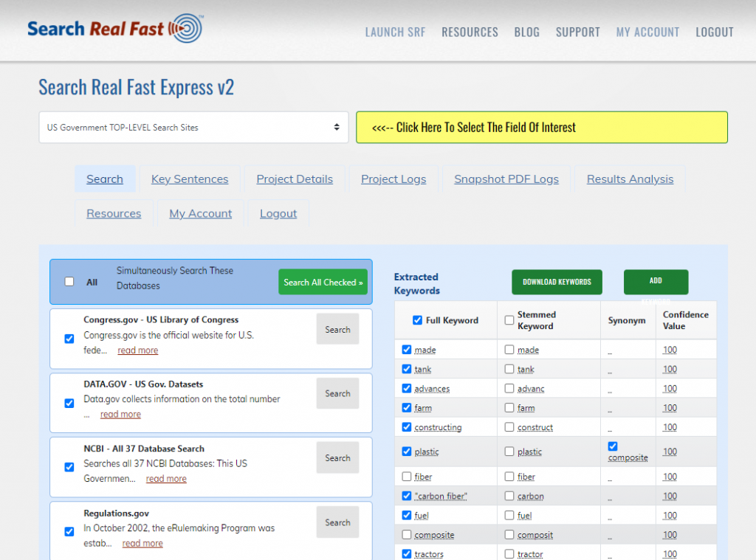Read more about NCBI database
Screen dimensions: 756x560
[166, 479]
